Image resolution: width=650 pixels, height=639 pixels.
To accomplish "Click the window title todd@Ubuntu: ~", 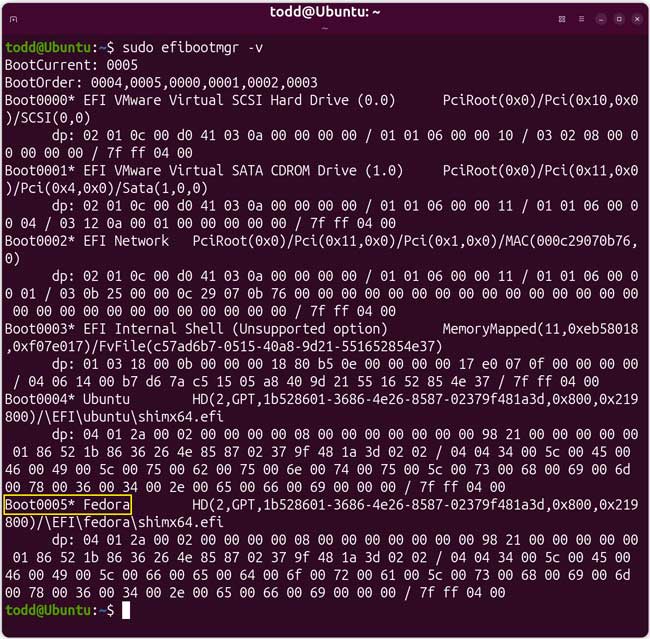I will click(325, 12).
